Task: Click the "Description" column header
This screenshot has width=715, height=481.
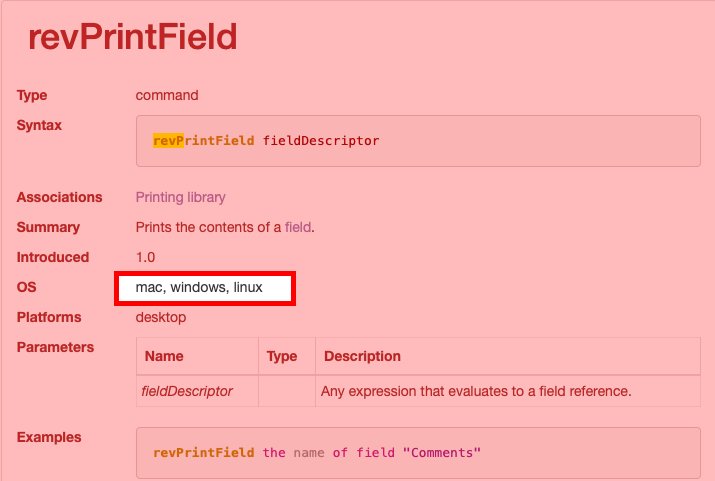Action: [362, 356]
